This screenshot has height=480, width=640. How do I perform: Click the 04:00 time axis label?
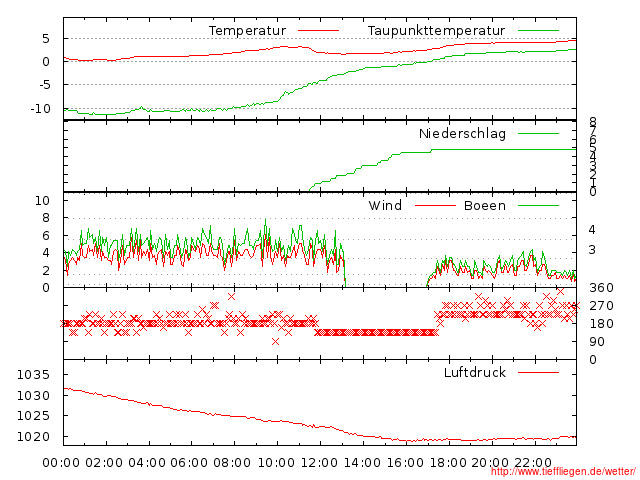(x=147, y=463)
